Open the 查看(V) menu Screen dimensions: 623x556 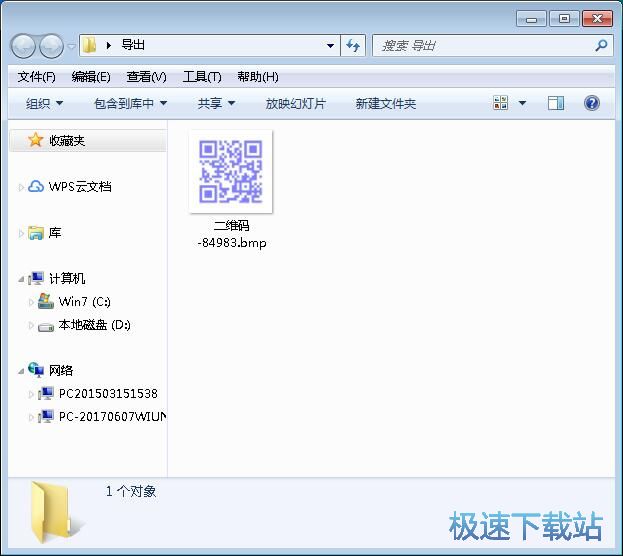(146, 76)
